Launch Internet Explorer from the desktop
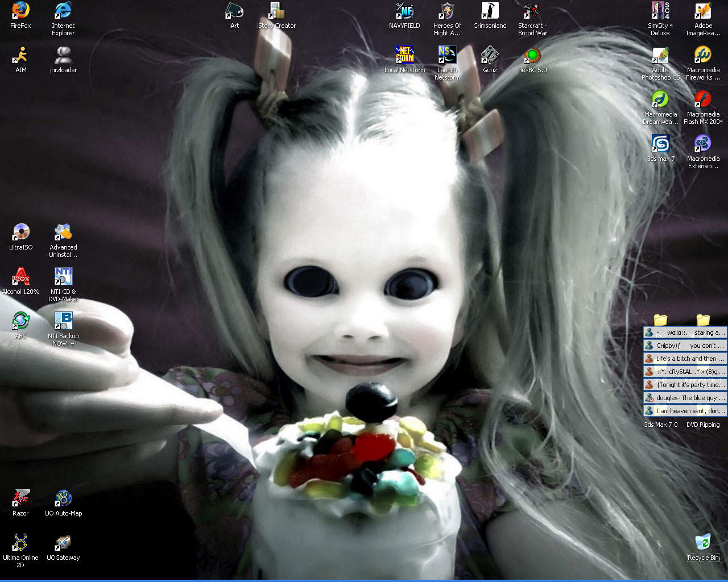Screen dimensions: 728x582 (63, 11)
